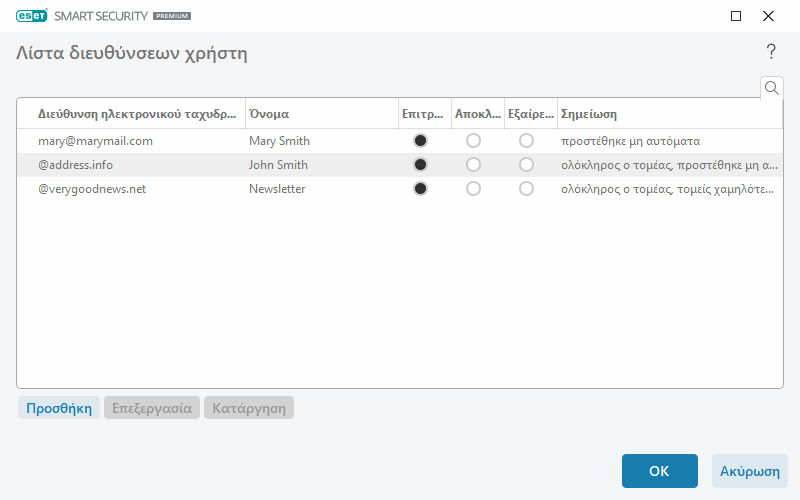The width and height of the screenshot is (800, 500).
Task: Open help via the question mark icon
Action: tap(771, 52)
